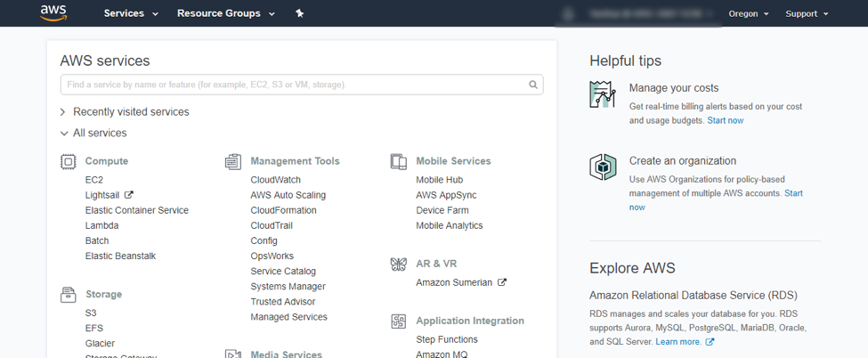Open Service Catalog
Image resolution: width=868 pixels, height=358 pixels.
tap(283, 272)
